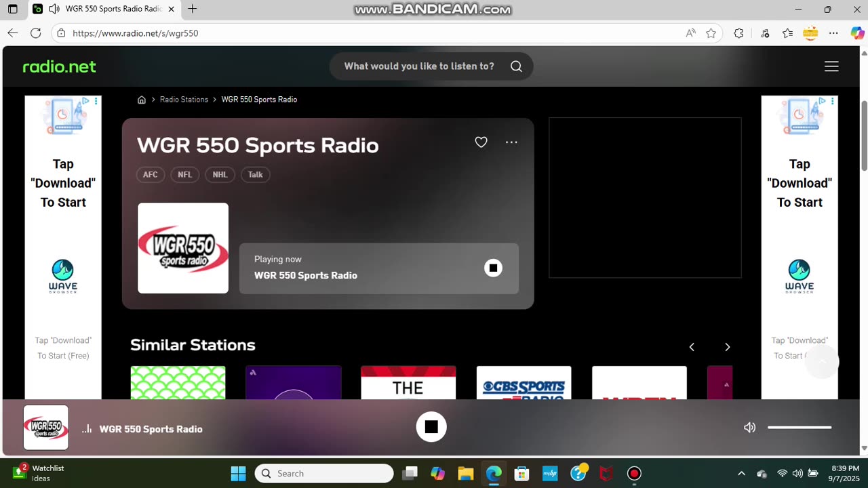Open Task View from the taskbar
The image size is (868, 488).
point(409,473)
